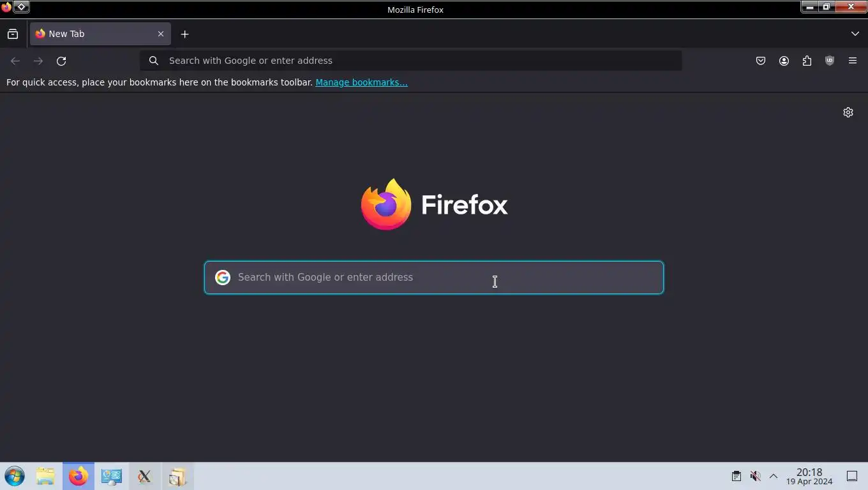Image resolution: width=868 pixels, height=490 pixels.
Task: Focus the top address bar field
Action: [x=411, y=61]
